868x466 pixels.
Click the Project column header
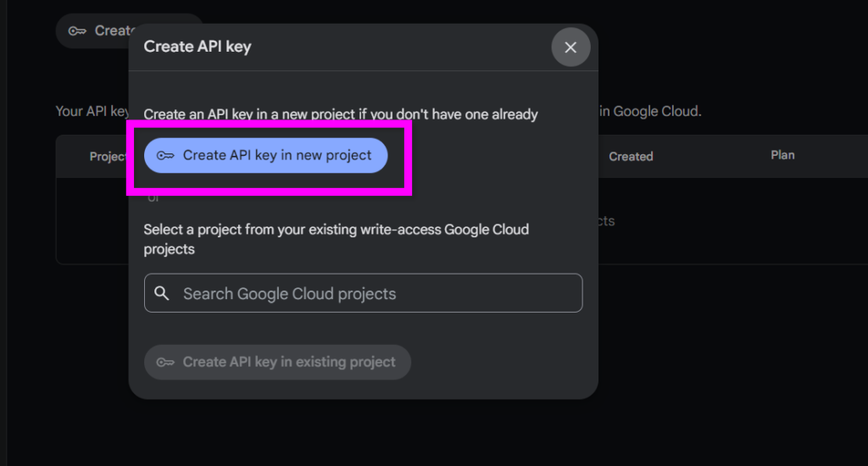coord(108,156)
